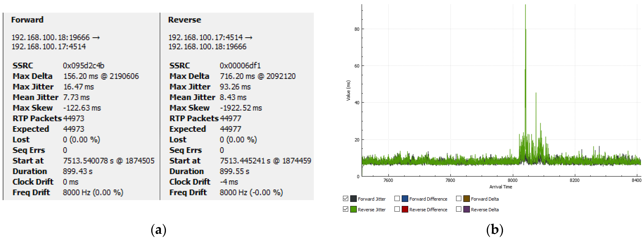Click the dark gray Forward Jitter color swatch

point(353,199)
